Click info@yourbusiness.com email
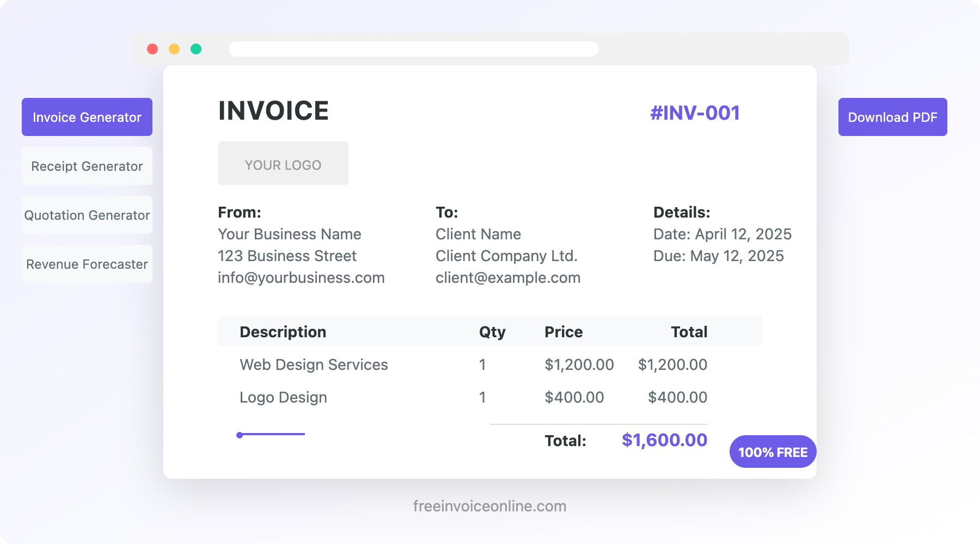Screen dimensions: 980x544 (301, 277)
